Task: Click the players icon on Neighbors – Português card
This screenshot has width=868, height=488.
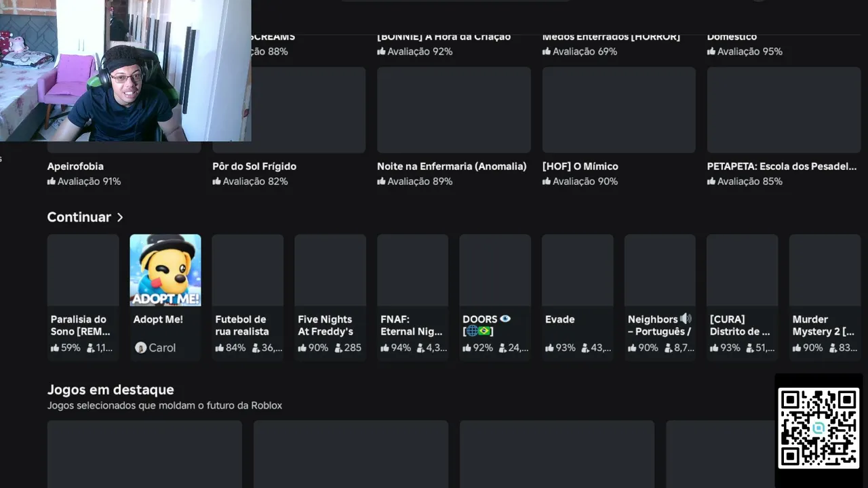Action: [669, 348]
